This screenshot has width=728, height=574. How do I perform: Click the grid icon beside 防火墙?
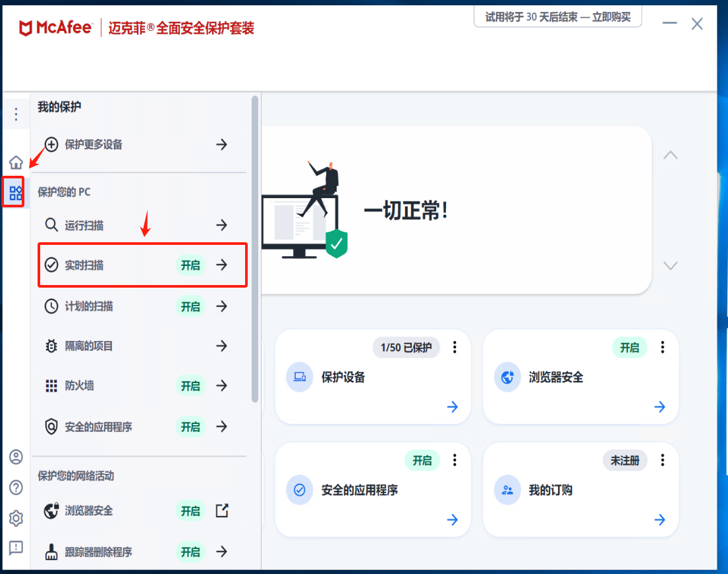pos(51,386)
